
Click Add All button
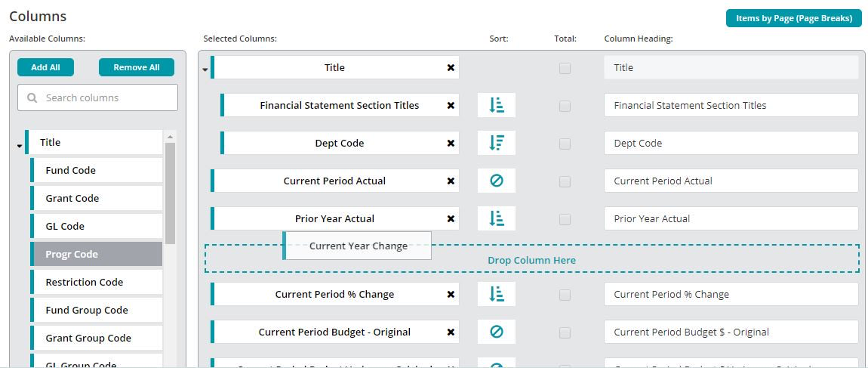[x=45, y=67]
